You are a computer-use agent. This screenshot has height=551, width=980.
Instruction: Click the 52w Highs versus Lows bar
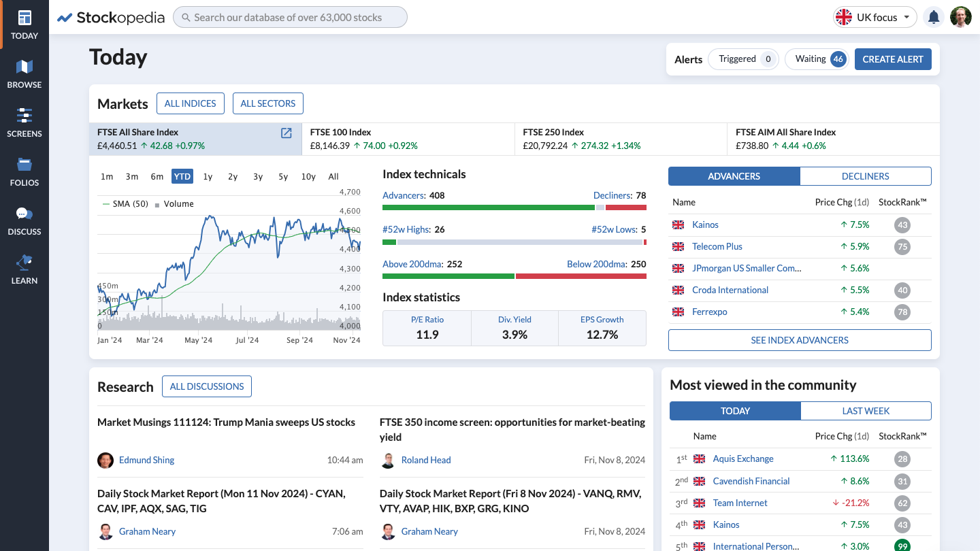coord(514,242)
